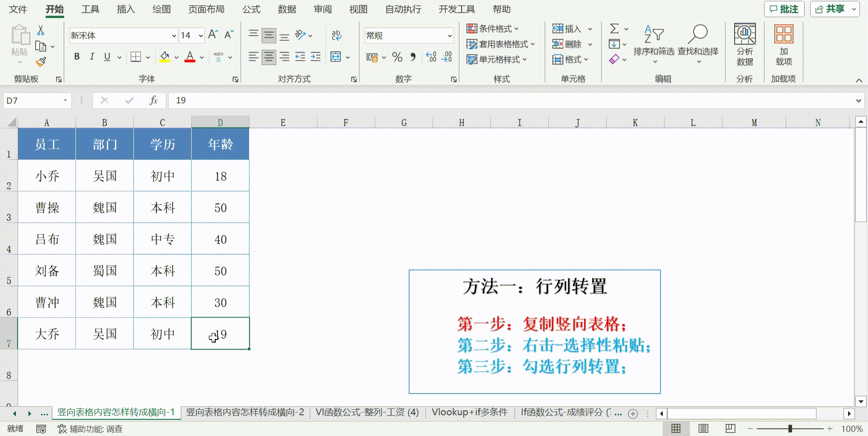Increase indent icon in alignment group
The image size is (868, 436).
click(316, 57)
